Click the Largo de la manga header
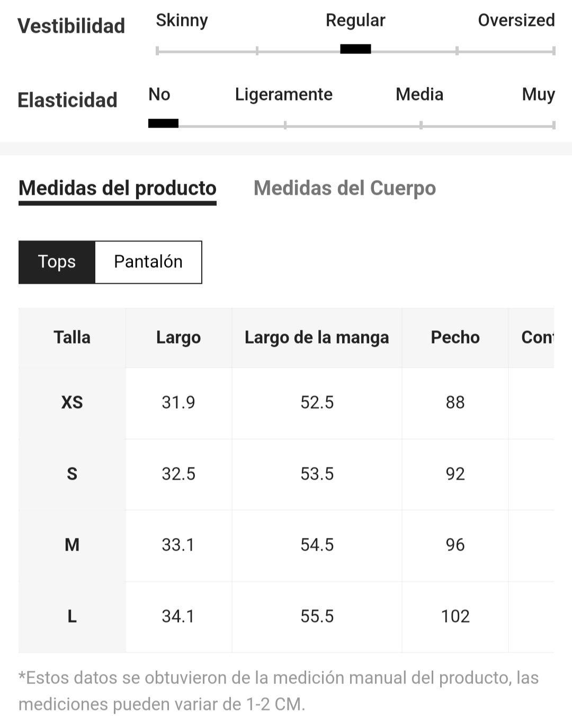572x728 pixels. 317,338
